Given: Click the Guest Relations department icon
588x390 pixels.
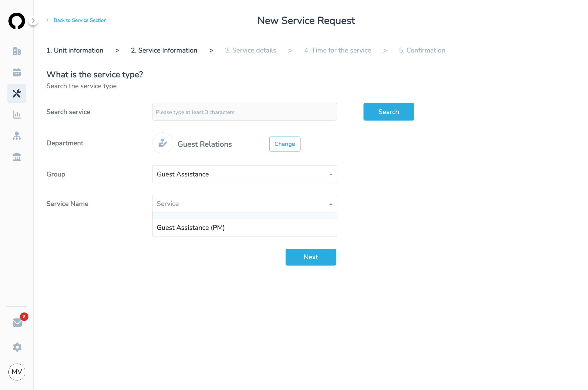Looking at the screenshot, I should (x=163, y=143).
